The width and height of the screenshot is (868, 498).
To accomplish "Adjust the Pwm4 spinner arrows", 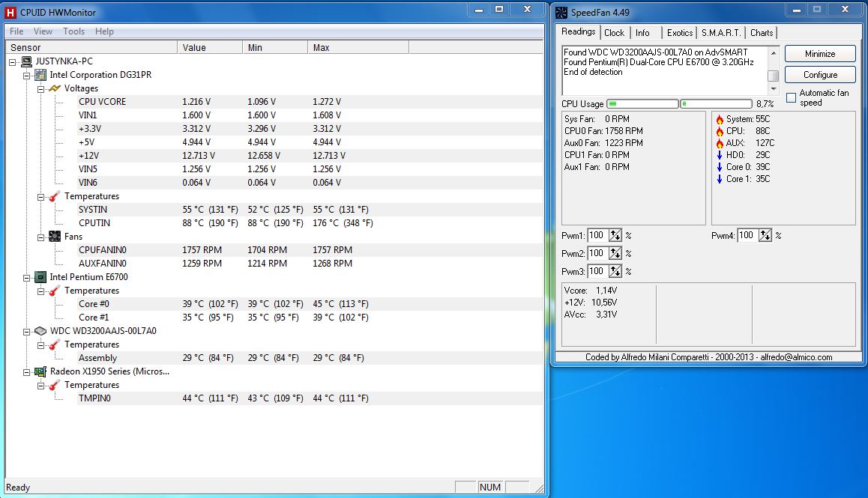I will pyautogui.click(x=765, y=236).
